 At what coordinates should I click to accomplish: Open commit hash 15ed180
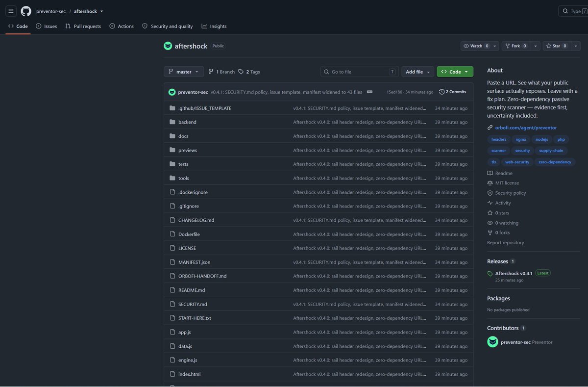tap(394, 92)
